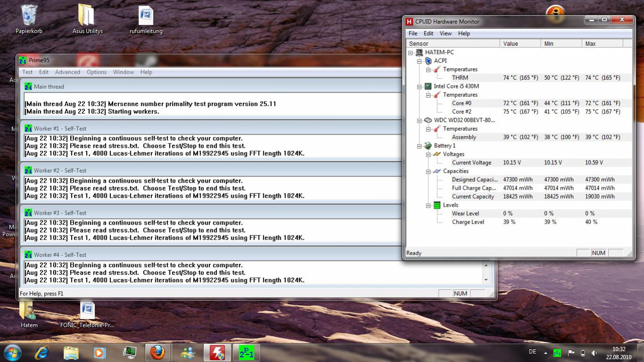Open the Edit menu in Prime95

point(44,72)
